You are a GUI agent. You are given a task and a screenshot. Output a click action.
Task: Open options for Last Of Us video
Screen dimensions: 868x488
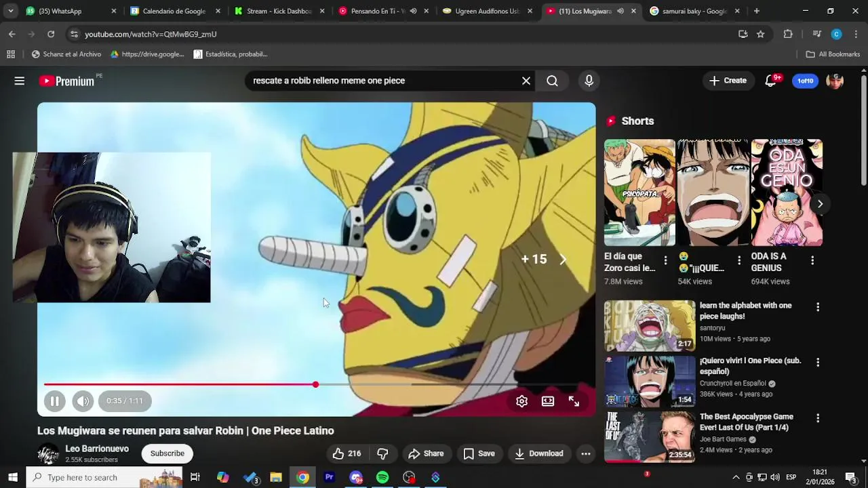[818, 418]
